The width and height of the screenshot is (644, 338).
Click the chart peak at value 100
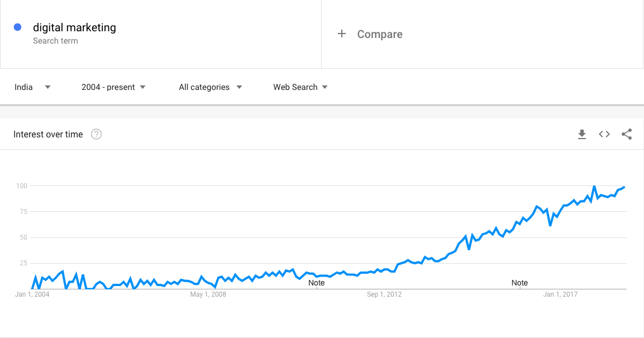pyautogui.click(x=594, y=187)
